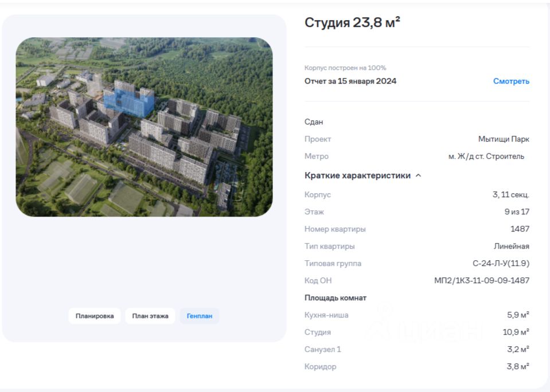The image size is (550, 392).
Task: Click apartment number 1487
Action: click(520, 229)
